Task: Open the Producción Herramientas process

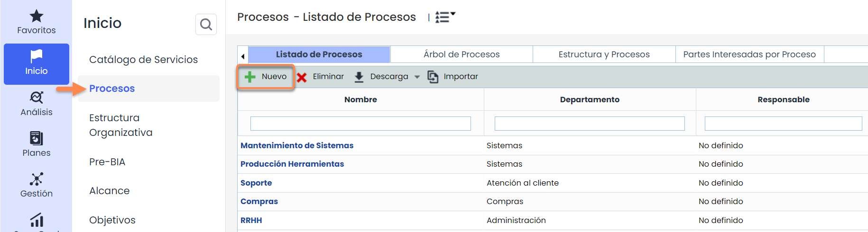Action: [292, 164]
